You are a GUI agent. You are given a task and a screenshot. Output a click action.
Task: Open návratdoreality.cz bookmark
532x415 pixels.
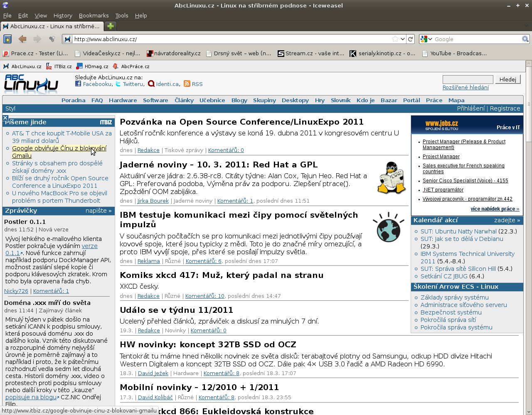point(174,54)
